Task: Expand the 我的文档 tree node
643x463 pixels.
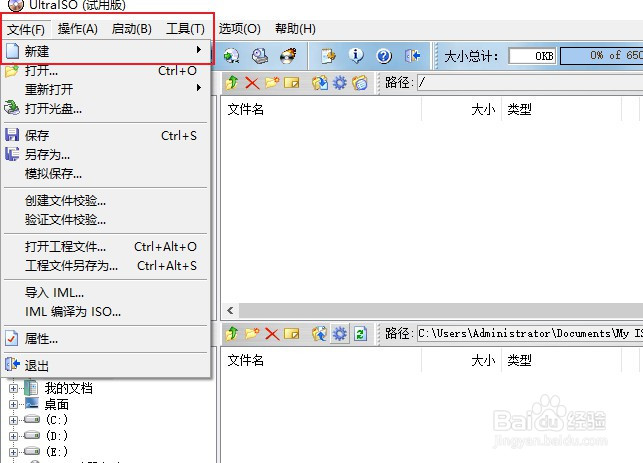Action: (13, 388)
